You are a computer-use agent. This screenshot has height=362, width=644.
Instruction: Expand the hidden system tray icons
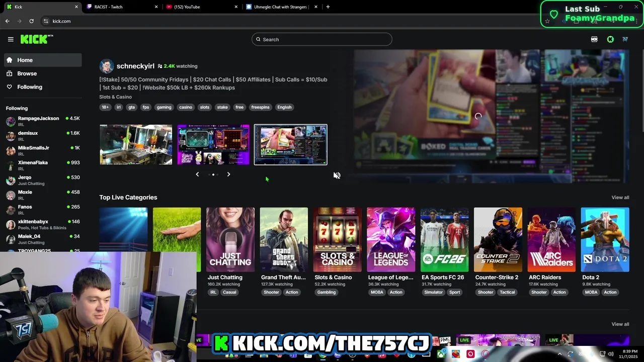pos(559,354)
